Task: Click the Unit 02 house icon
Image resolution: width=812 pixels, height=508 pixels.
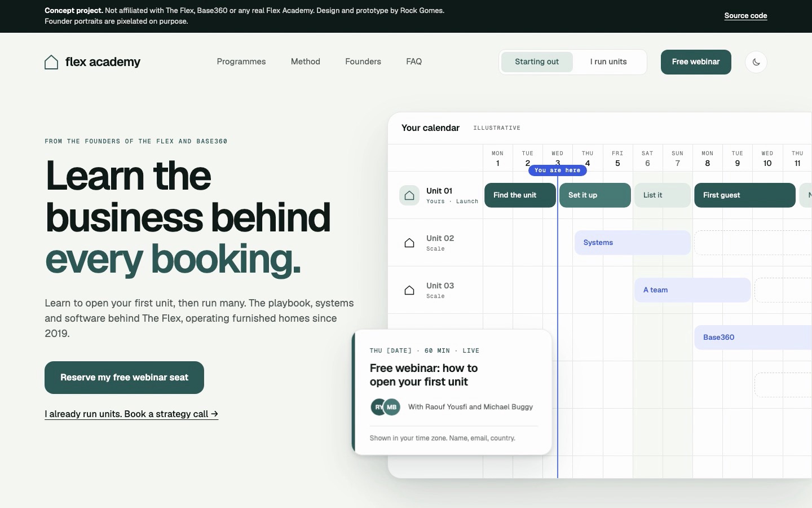Action: pyautogui.click(x=409, y=243)
